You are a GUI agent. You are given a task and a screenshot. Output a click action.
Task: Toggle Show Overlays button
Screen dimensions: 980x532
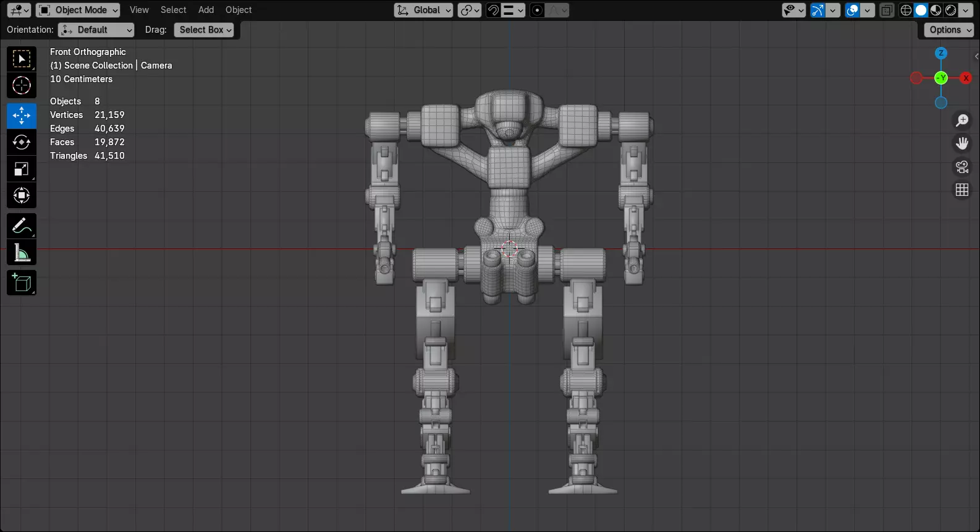pyautogui.click(x=852, y=10)
